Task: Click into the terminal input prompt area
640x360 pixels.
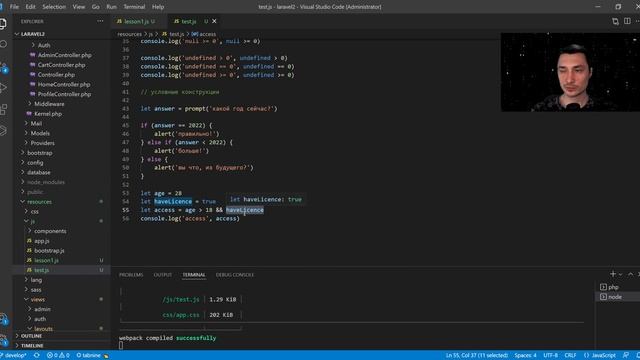Action: pos(121,345)
